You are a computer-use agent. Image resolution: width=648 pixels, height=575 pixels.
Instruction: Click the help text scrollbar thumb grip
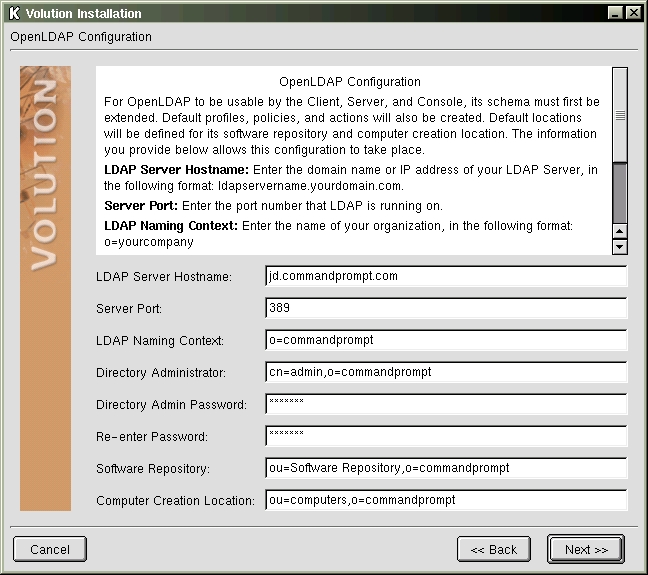pyautogui.click(x=620, y=115)
